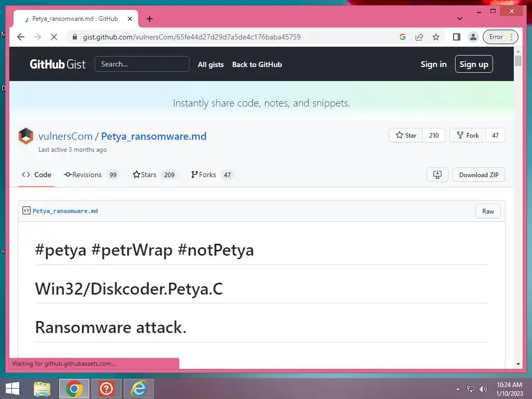Download ZIP of the gist

pos(478,175)
